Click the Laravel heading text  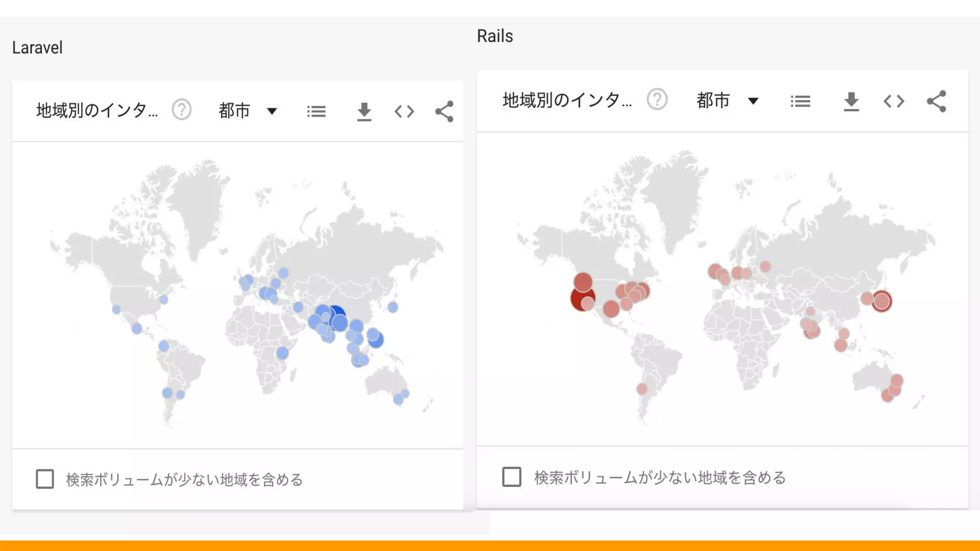coord(37,48)
